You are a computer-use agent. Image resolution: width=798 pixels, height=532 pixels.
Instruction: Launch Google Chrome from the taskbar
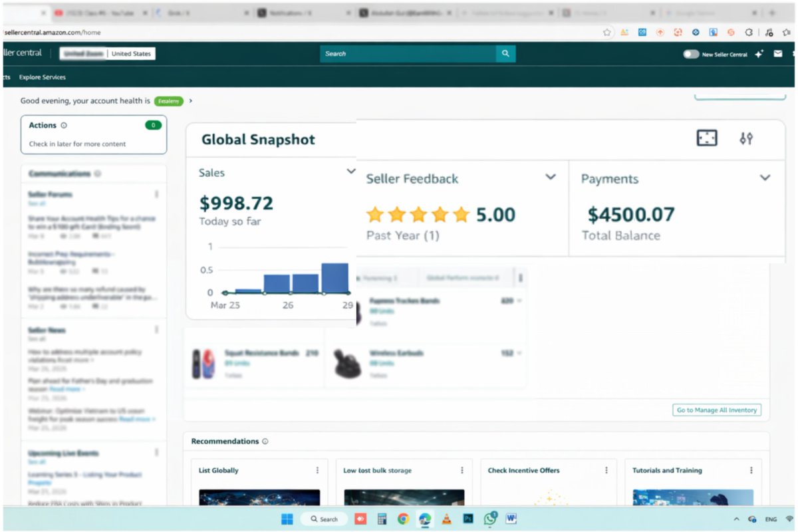click(403, 519)
